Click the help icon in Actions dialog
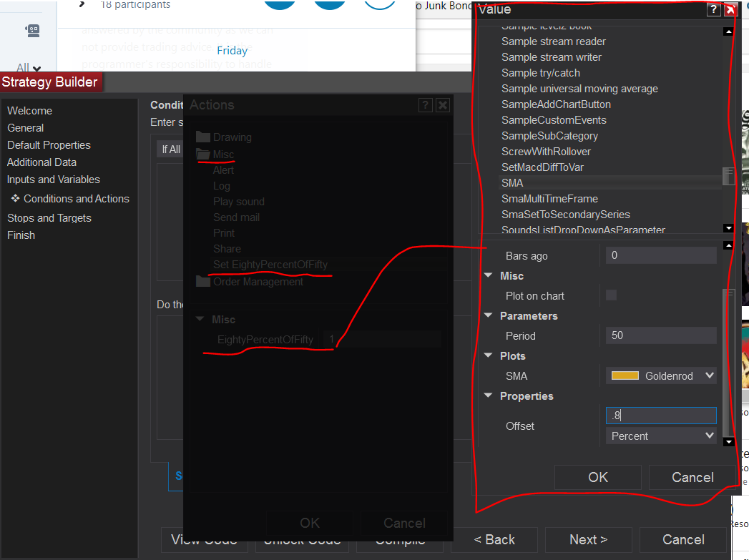 coord(425,105)
